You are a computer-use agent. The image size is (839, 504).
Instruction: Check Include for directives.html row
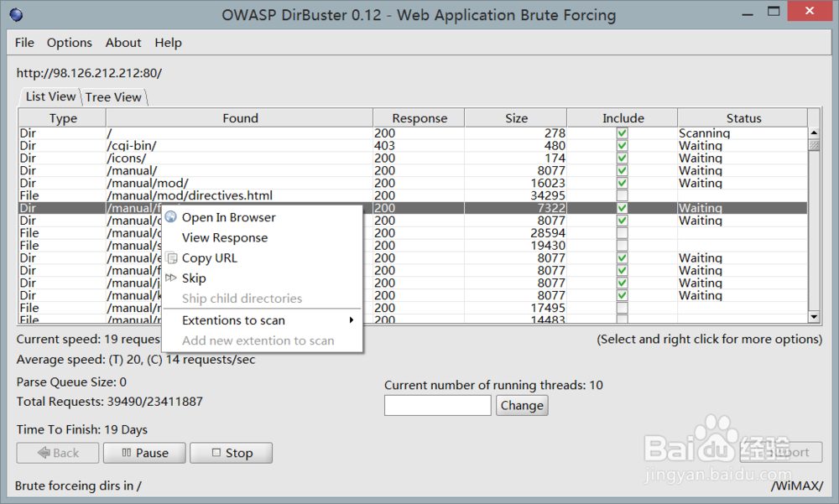[622, 195]
